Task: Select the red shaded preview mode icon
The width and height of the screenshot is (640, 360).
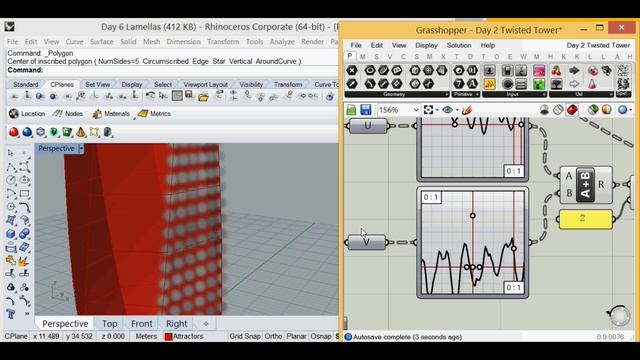Action: click(572, 110)
